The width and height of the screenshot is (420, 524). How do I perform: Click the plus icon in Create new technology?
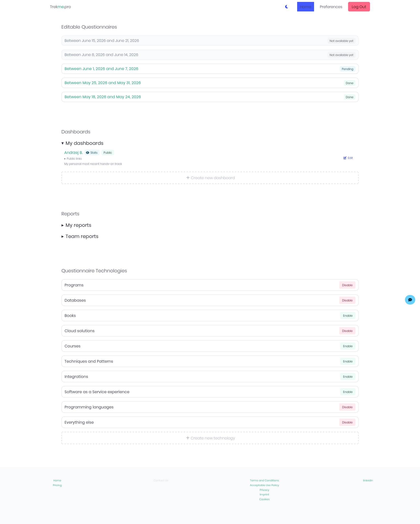click(x=188, y=438)
